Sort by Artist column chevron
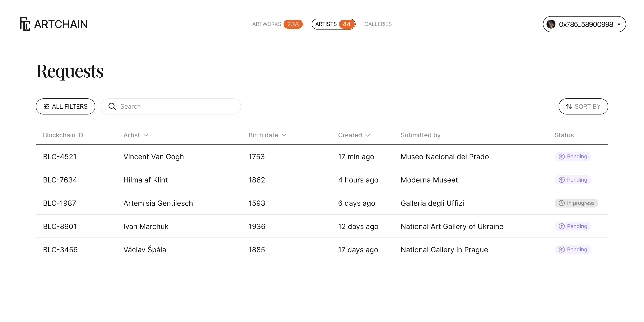This screenshot has height=322, width=644. point(146,135)
